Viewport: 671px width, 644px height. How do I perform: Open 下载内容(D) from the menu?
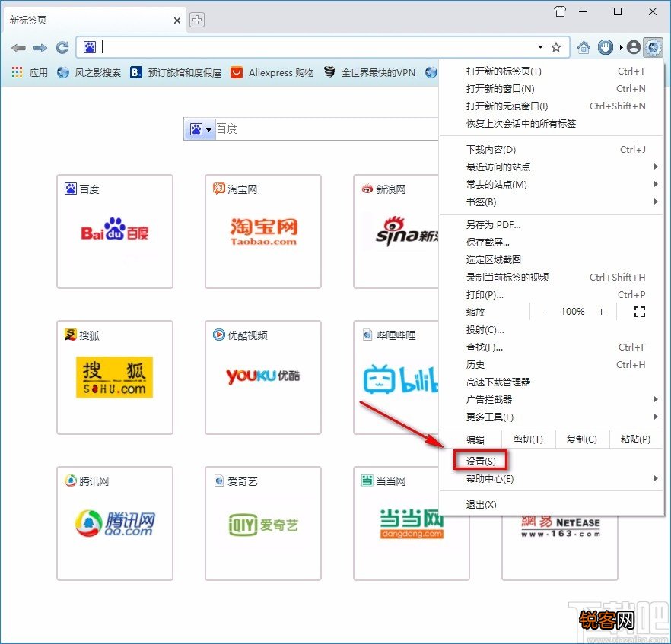click(552, 150)
